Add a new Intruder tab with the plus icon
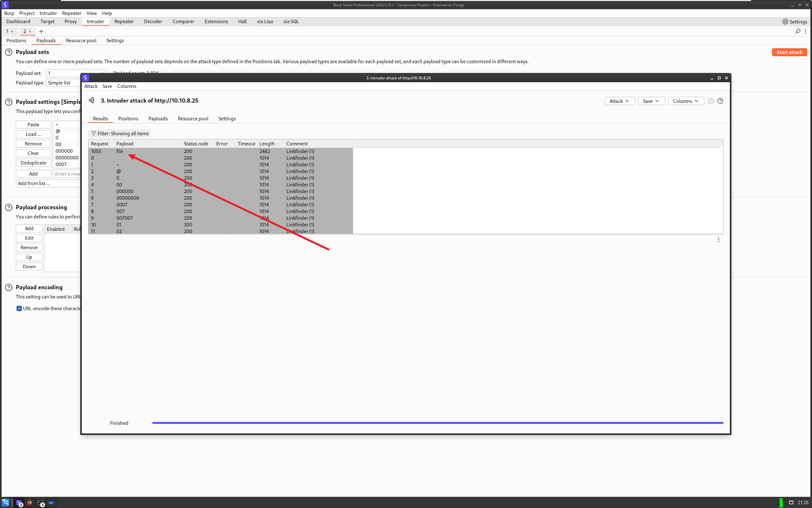This screenshot has height=508, width=812. (x=41, y=31)
